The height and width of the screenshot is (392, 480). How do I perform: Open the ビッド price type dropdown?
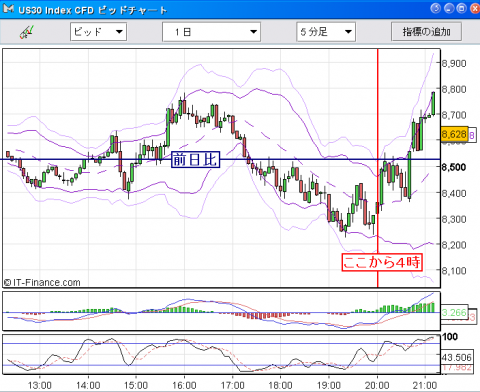(98, 32)
